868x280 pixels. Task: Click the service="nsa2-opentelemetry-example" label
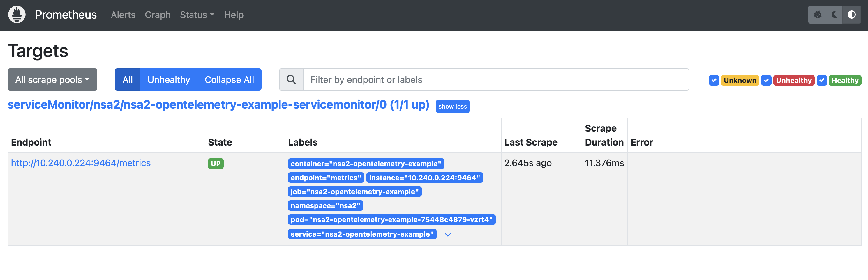coord(362,234)
